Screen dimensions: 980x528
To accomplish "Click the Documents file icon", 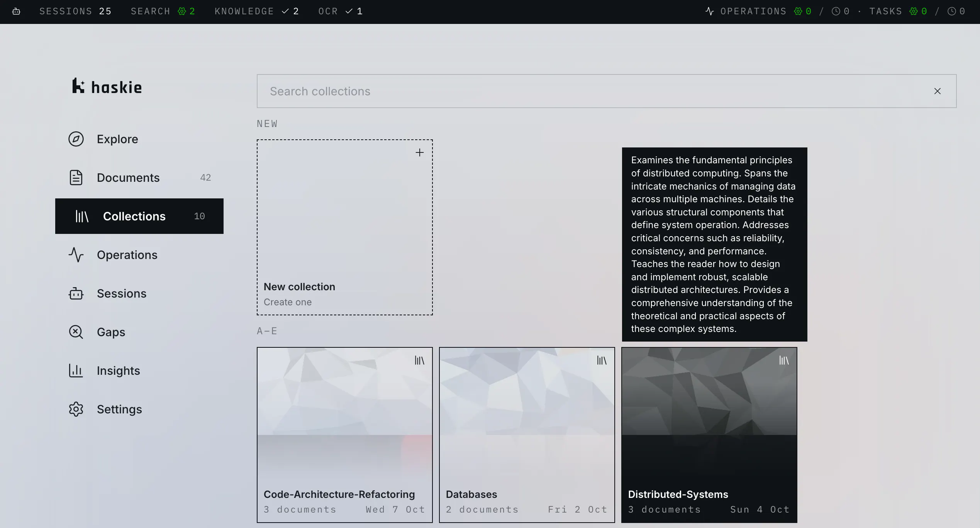I will pos(76,178).
